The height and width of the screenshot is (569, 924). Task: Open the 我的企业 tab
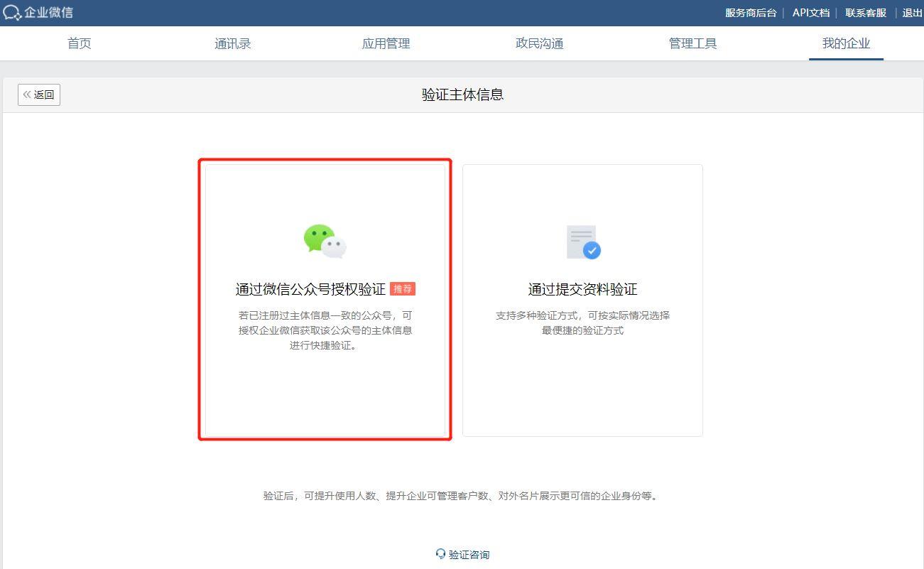(846, 43)
